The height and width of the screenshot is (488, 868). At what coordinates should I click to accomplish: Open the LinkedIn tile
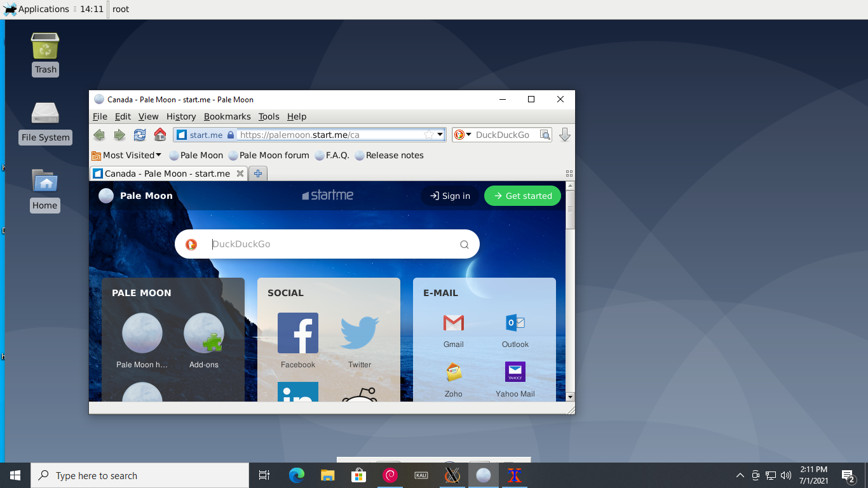click(x=298, y=391)
